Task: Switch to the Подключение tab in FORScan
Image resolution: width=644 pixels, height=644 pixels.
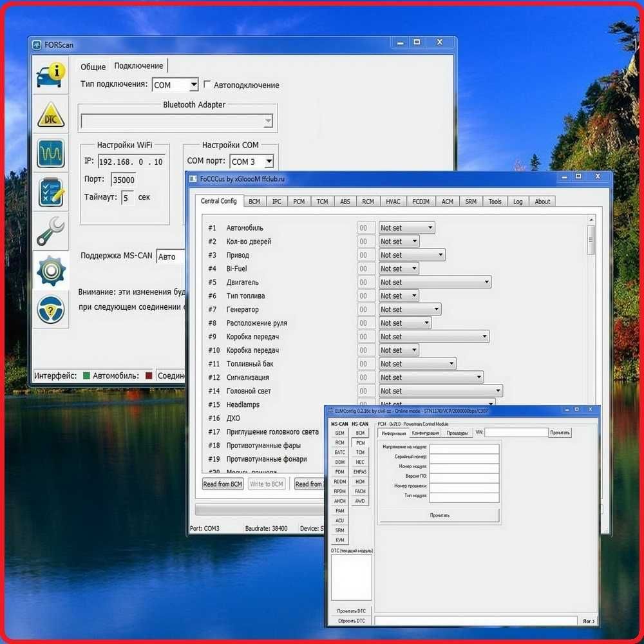Action: coord(138,66)
